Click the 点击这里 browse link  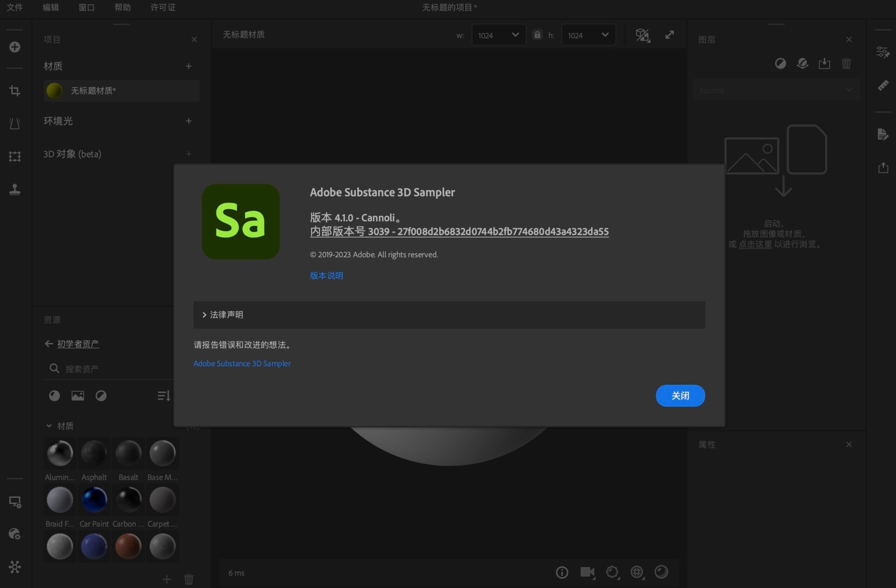click(x=755, y=244)
